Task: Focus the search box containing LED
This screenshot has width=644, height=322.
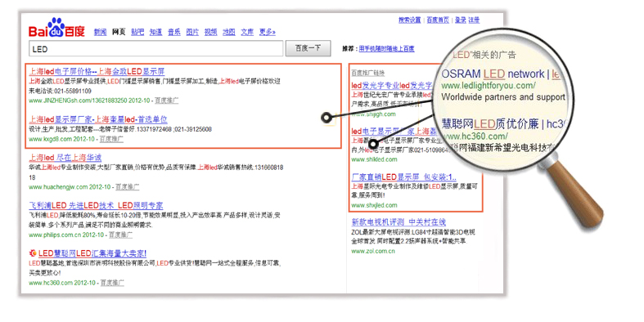Action: (x=156, y=49)
